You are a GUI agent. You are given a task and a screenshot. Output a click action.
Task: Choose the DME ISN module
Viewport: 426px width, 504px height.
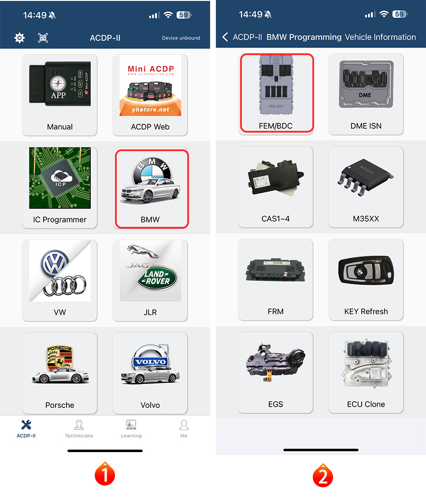point(366,94)
